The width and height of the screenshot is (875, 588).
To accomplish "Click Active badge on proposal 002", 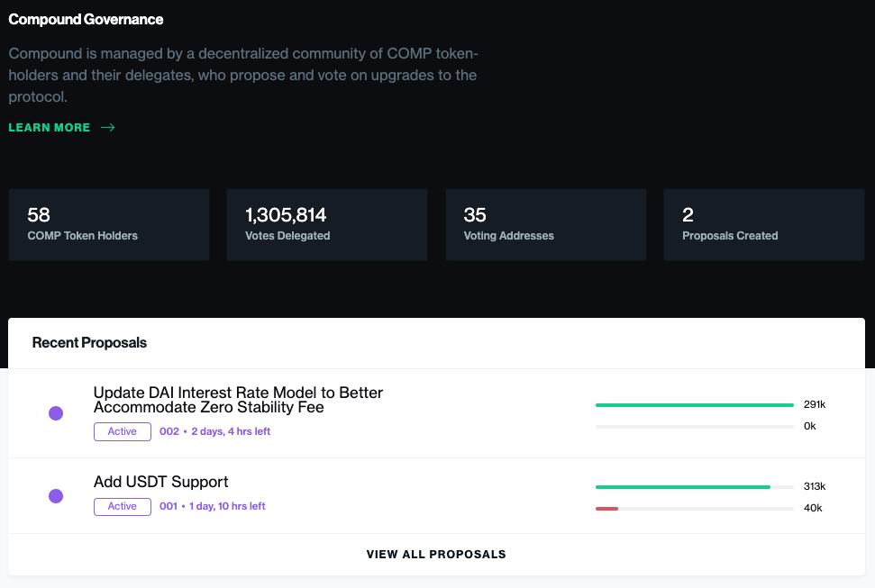I will tap(123, 432).
